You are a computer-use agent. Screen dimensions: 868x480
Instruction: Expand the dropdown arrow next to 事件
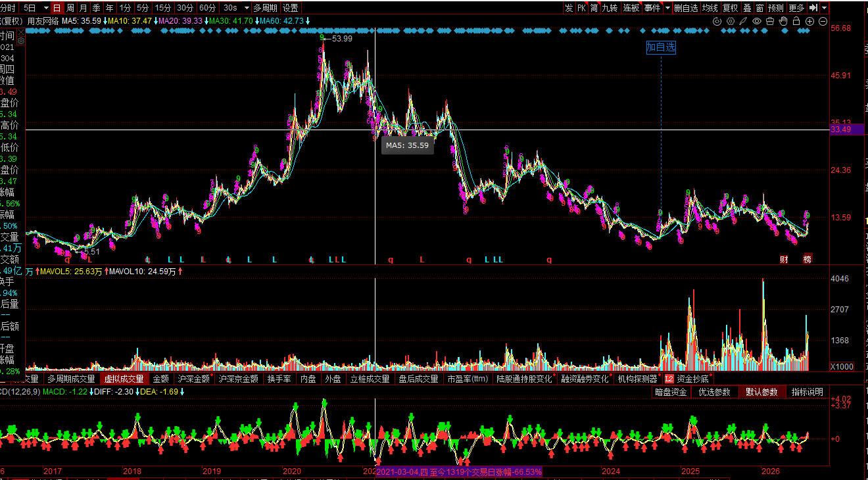click(x=667, y=8)
